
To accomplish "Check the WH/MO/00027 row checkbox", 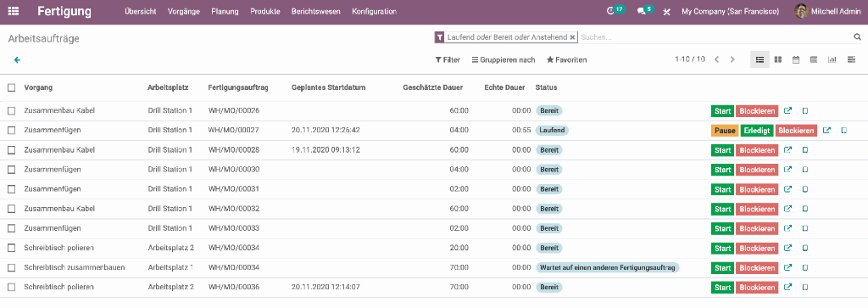I will pos(12,130).
